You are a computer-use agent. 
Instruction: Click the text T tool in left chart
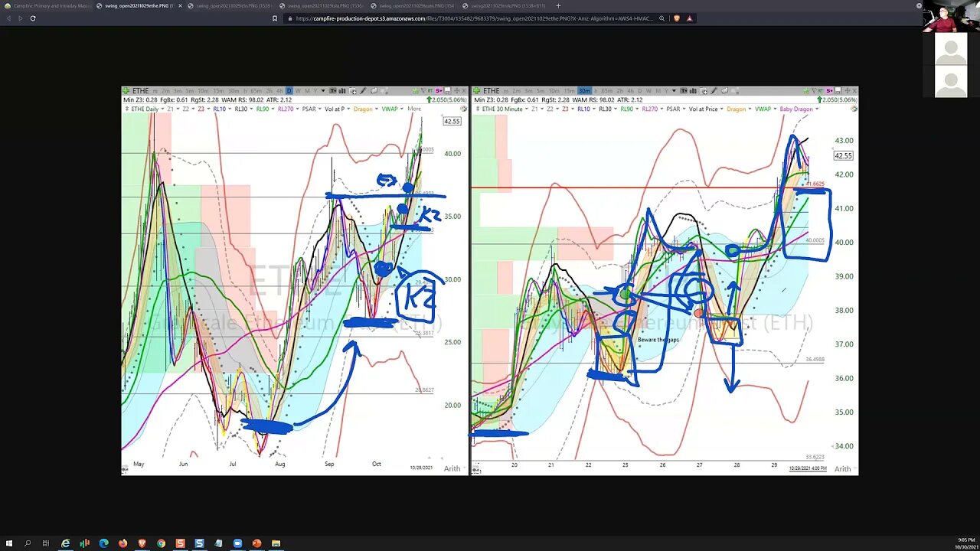click(333, 90)
